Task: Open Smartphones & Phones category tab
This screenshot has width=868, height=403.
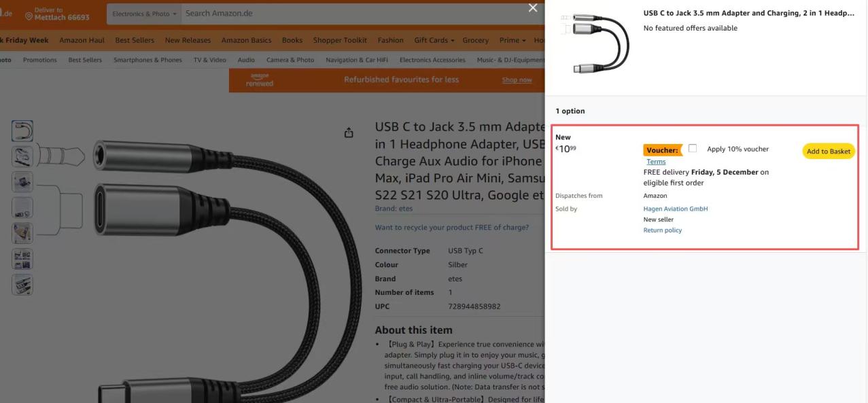Action: point(147,60)
